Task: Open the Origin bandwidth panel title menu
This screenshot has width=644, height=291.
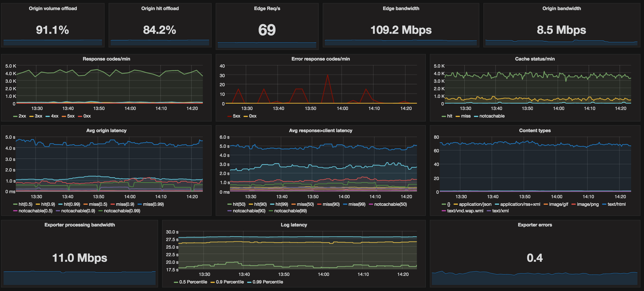Action: [561, 8]
